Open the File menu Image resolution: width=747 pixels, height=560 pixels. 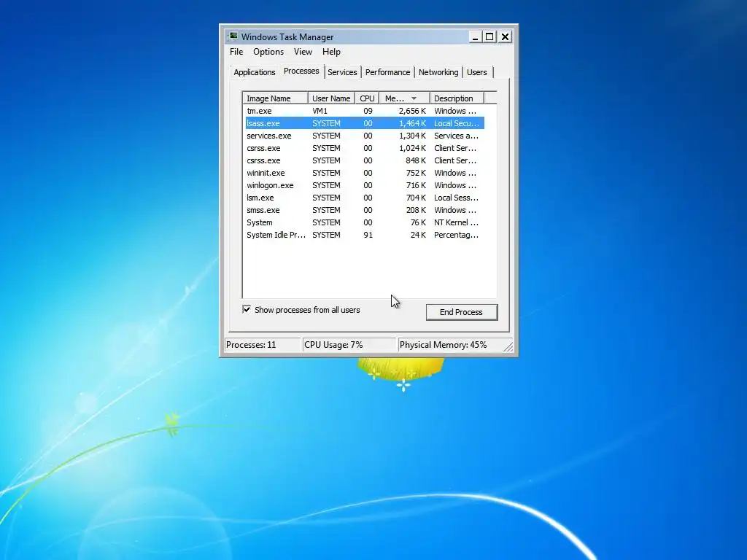click(x=236, y=52)
